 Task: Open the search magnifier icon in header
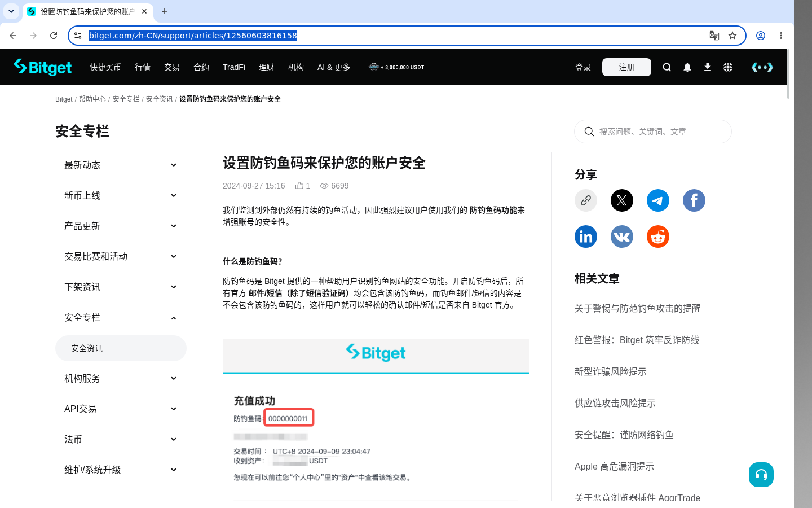[x=667, y=67]
